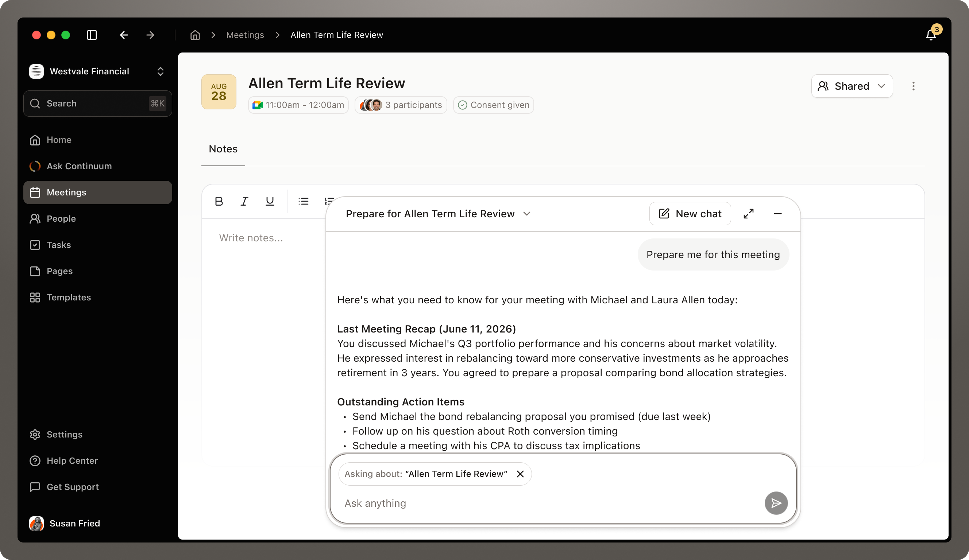Go back with the left arrow
969x560 pixels.
pos(124,35)
